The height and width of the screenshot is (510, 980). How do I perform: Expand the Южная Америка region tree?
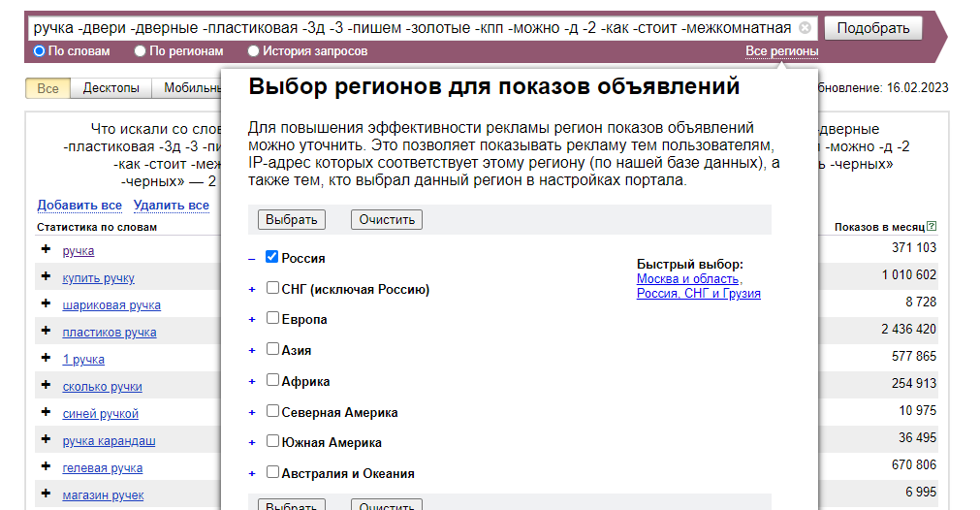[252, 443]
